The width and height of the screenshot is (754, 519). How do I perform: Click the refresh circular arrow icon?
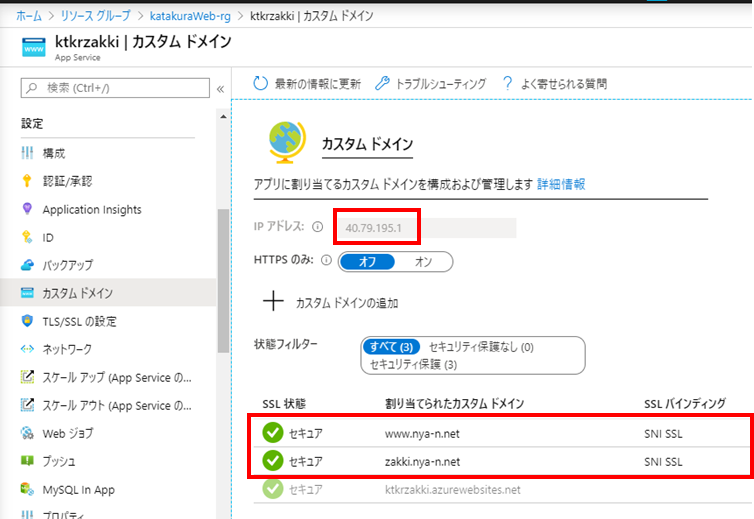pos(260,84)
